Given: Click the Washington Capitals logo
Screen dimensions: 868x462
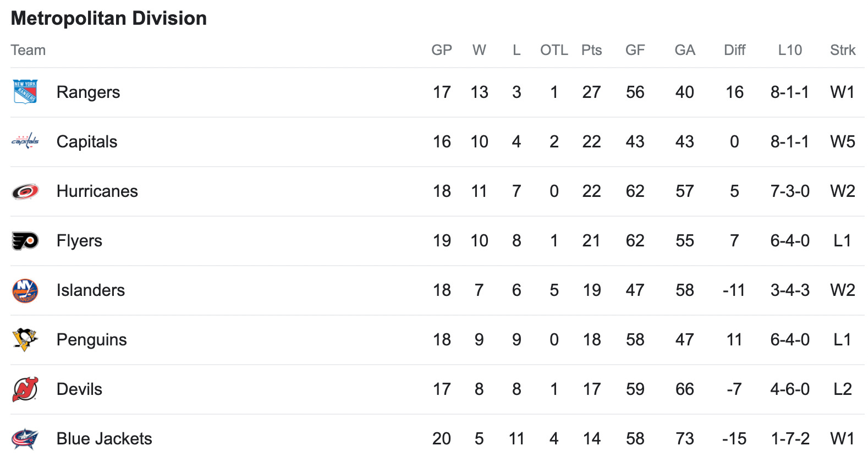Looking at the screenshot, I should [25, 141].
